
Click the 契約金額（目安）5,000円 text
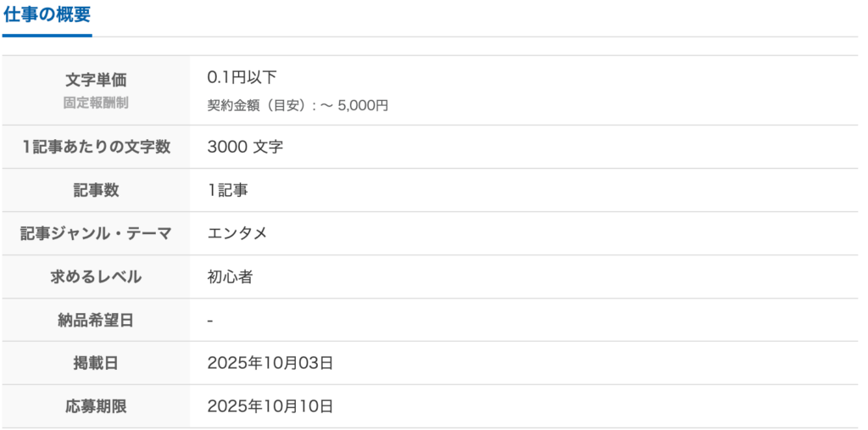(x=298, y=105)
